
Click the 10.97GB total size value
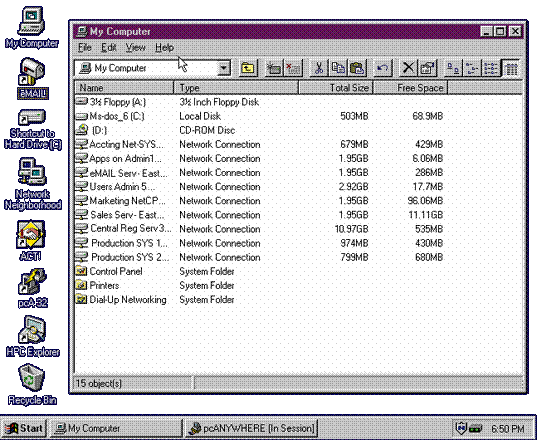[x=351, y=229]
